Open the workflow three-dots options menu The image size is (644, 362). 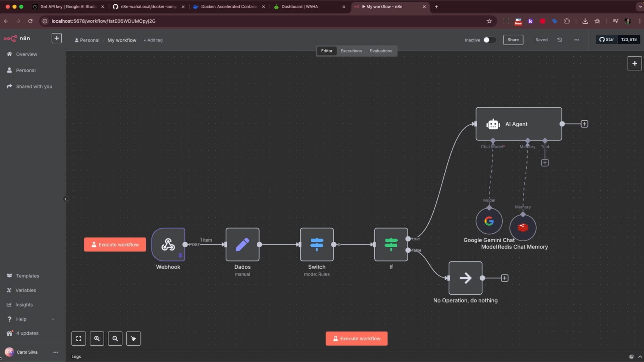577,40
